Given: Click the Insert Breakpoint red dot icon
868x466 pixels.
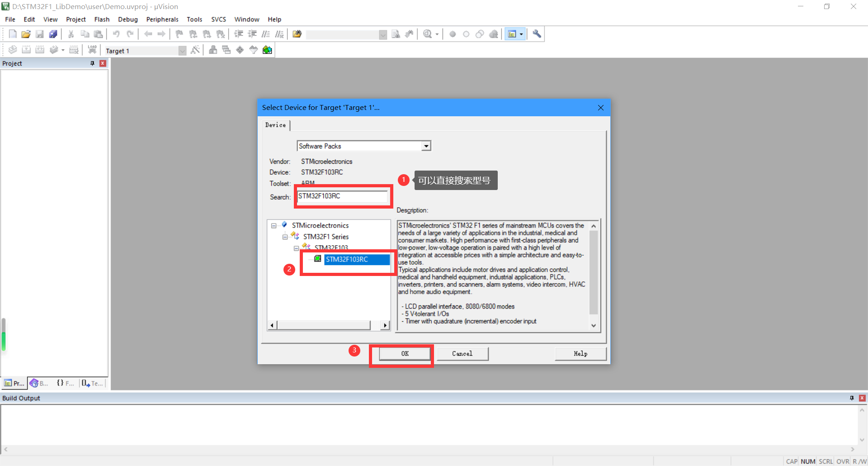Looking at the screenshot, I should [453, 34].
